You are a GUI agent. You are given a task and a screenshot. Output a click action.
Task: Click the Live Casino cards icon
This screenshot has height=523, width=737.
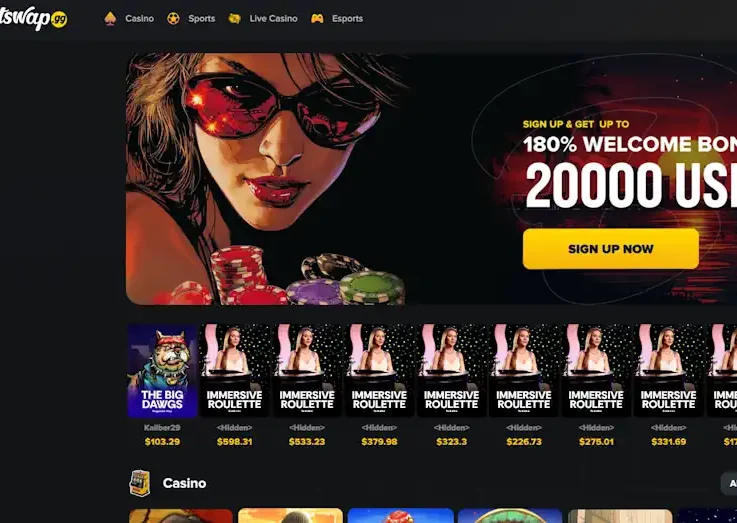click(234, 19)
